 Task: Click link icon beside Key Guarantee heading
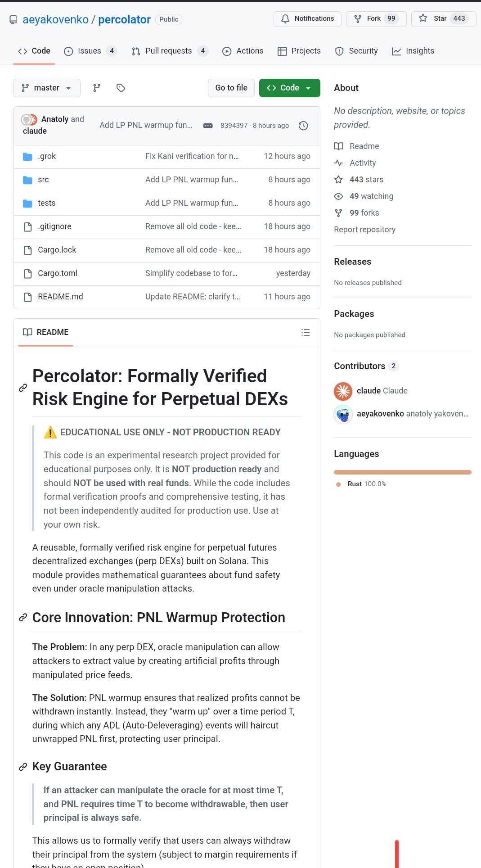click(23, 767)
